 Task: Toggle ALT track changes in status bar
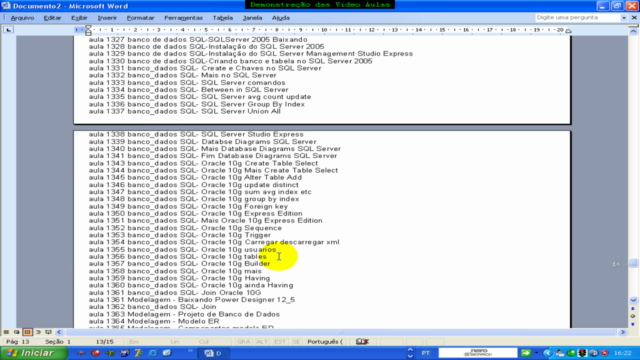click(262, 342)
